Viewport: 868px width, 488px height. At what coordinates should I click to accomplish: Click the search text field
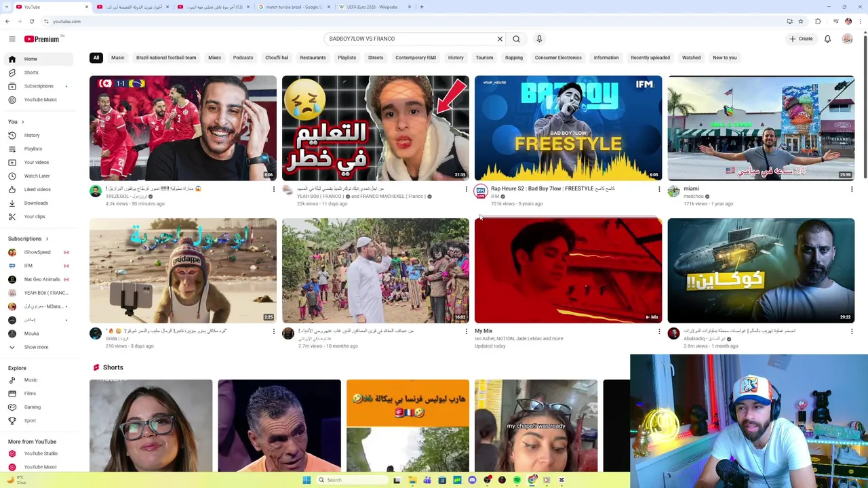click(410, 39)
